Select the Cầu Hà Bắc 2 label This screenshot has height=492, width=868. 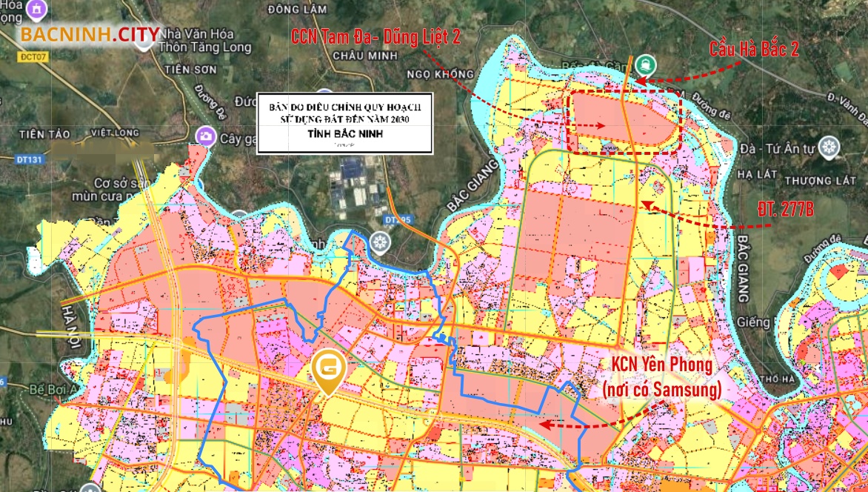click(754, 50)
